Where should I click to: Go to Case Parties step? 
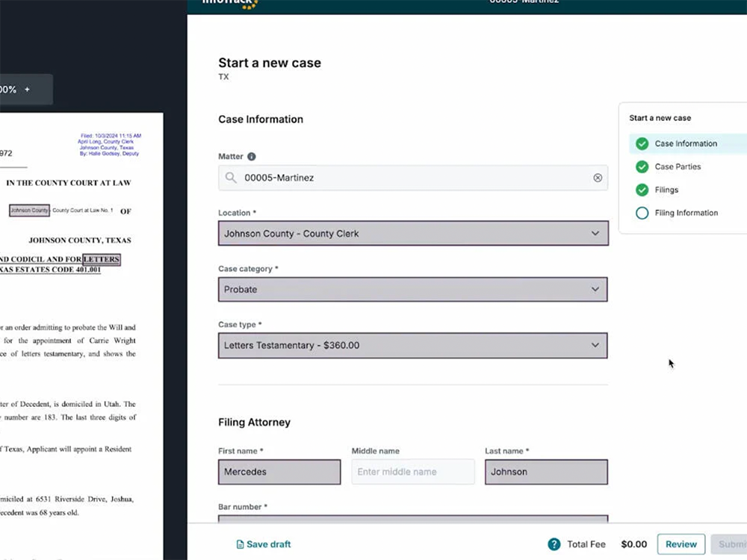(x=678, y=167)
